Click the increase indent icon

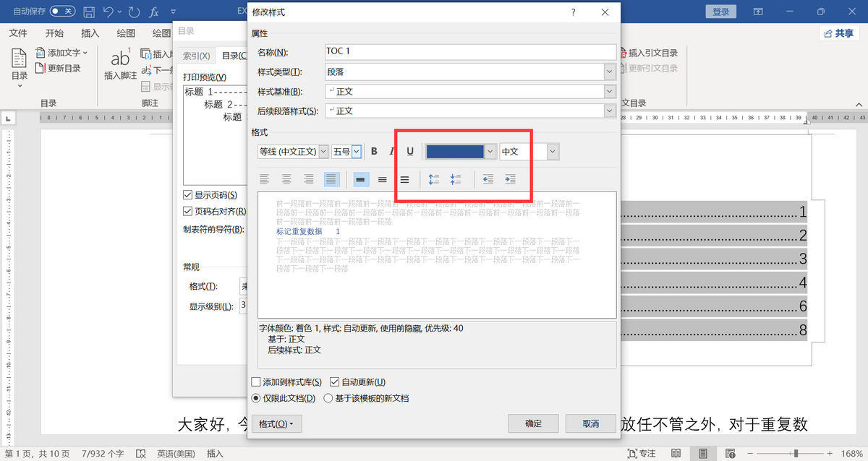coord(510,179)
